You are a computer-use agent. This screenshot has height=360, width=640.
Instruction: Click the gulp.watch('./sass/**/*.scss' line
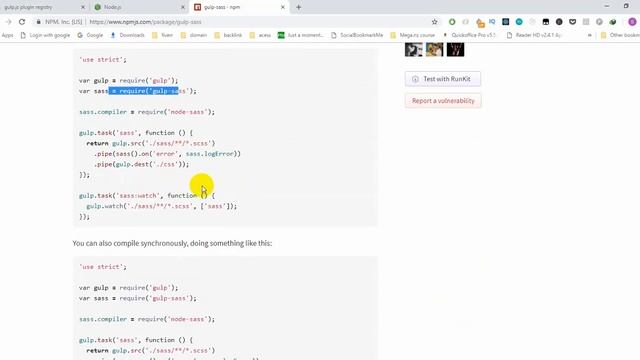click(x=162, y=206)
